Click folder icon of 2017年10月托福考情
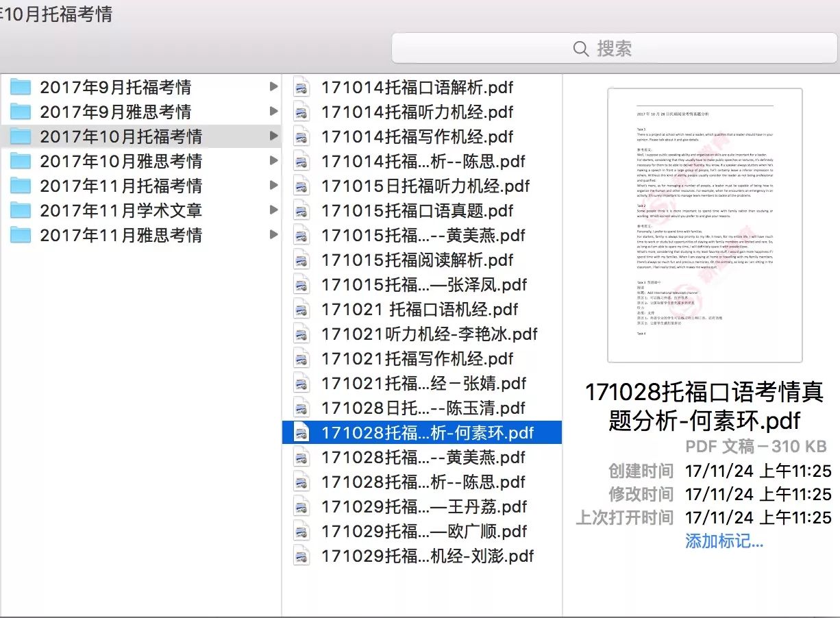The image size is (840, 618). (21, 136)
